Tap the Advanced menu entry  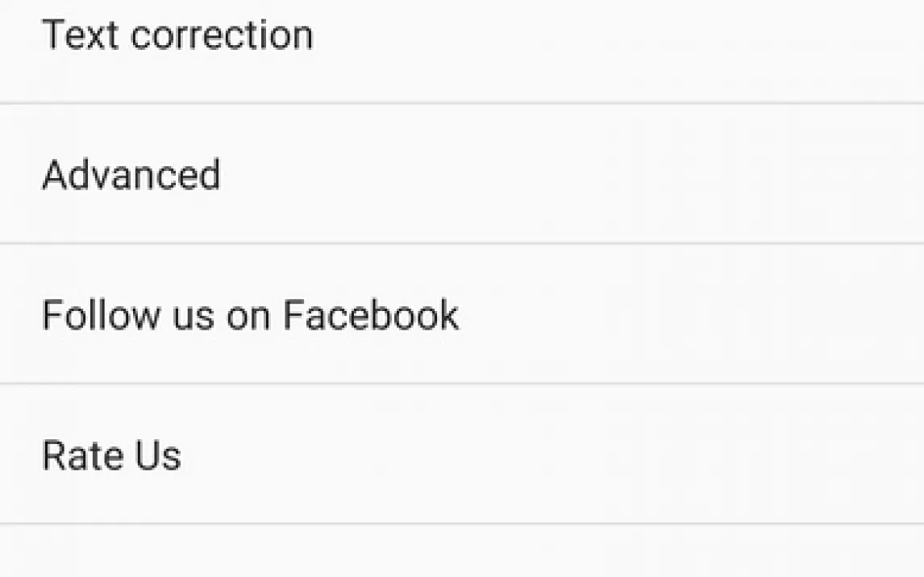[x=131, y=174]
